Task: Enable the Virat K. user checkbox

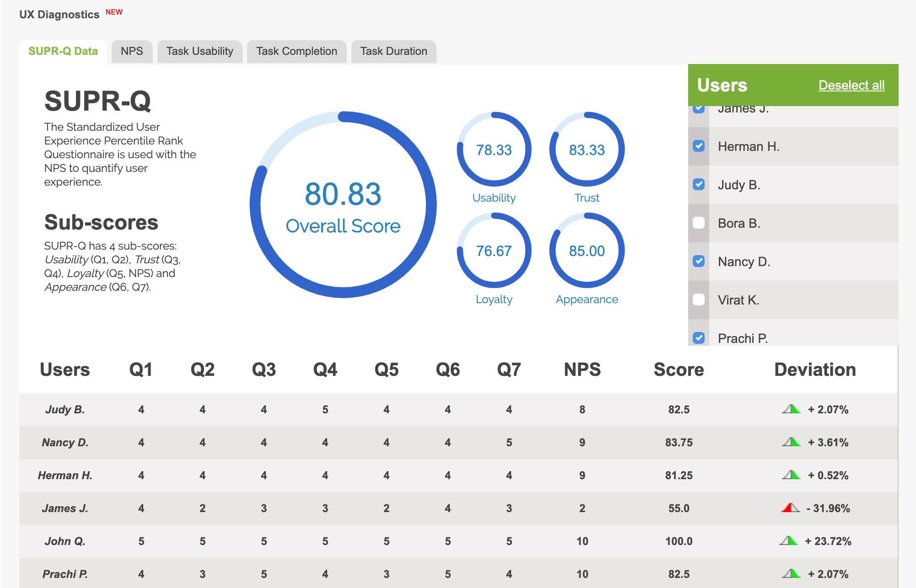Action: coord(699,300)
